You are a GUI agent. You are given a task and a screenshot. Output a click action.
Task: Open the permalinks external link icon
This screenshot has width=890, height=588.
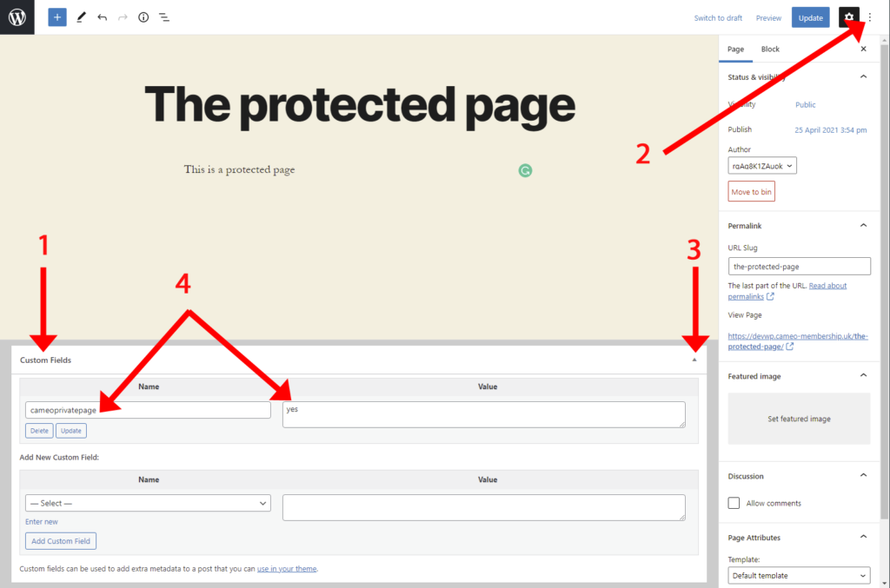click(770, 296)
